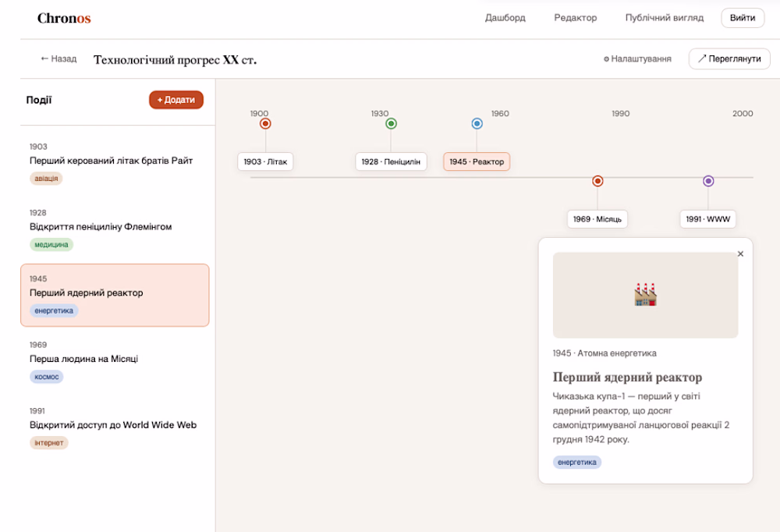Click the інтернет tag
Image resolution: width=780 pixels, height=532 pixels.
[x=48, y=443]
